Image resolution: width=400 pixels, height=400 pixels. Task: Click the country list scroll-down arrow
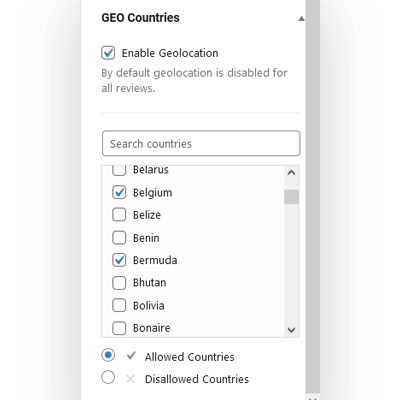pyautogui.click(x=291, y=330)
